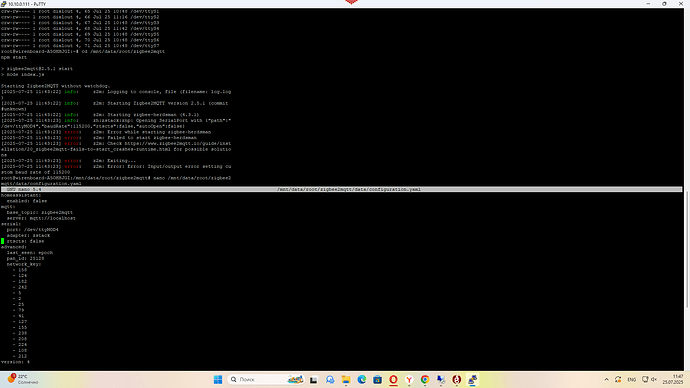This screenshot has width=690, height=388.
Task: Click the PuTTY terminal vertical scrollbar
Action: [686, 189]
